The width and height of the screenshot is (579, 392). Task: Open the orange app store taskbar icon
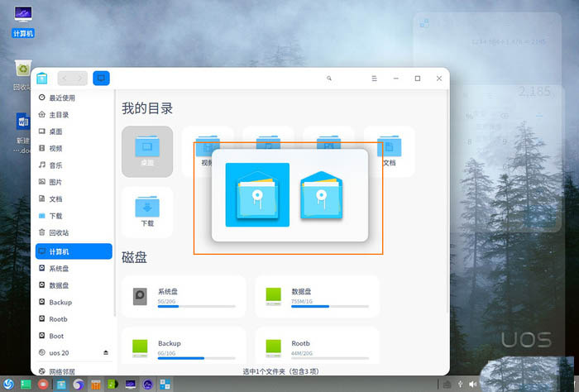click(x=96, y=385)
